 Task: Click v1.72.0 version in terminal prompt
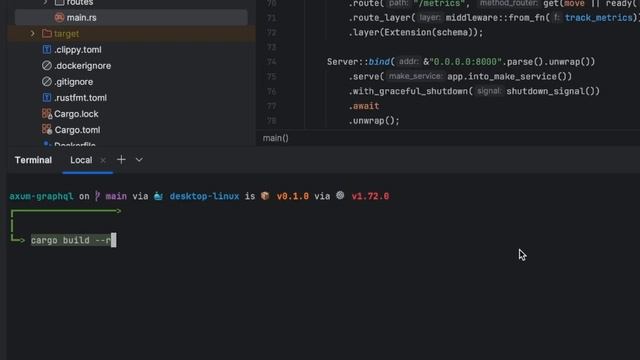[370, 196]
